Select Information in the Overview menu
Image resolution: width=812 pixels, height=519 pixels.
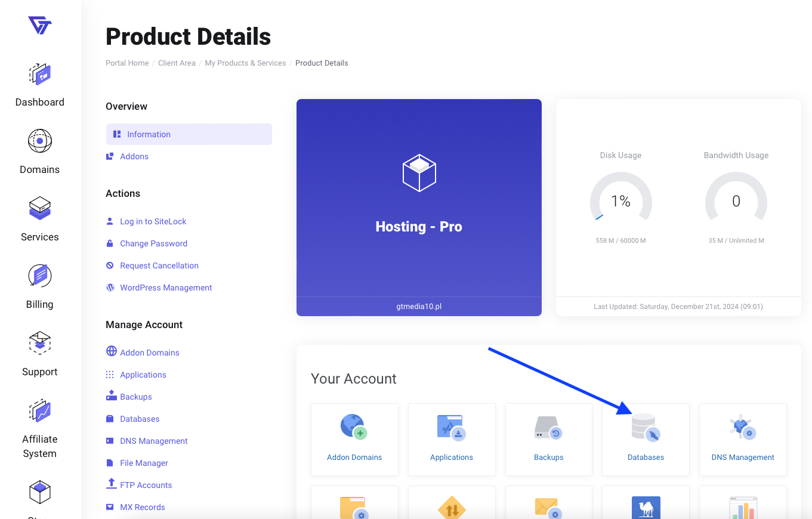click(x=189, y=134)
